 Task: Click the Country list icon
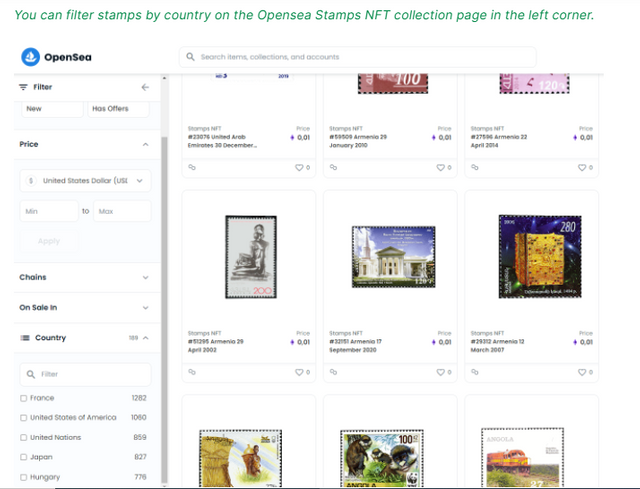click(x=25, y=338)
